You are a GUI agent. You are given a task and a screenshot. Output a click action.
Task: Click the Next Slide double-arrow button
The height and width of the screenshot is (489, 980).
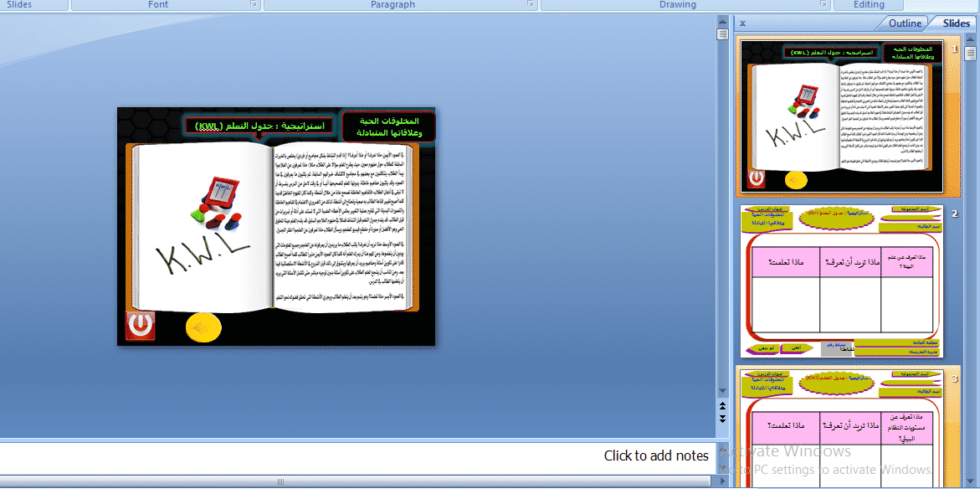(722, 419)
